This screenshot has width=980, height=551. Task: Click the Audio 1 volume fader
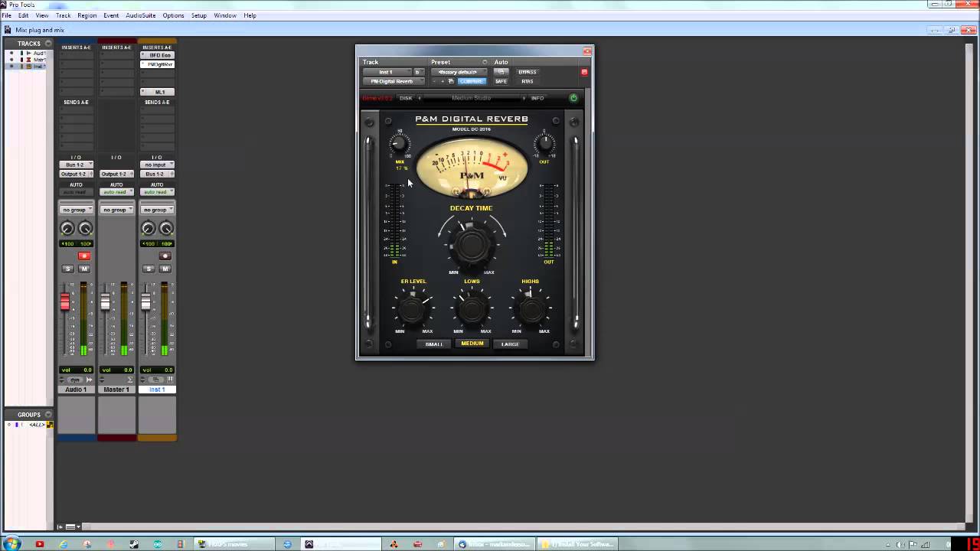coord(65,303)
